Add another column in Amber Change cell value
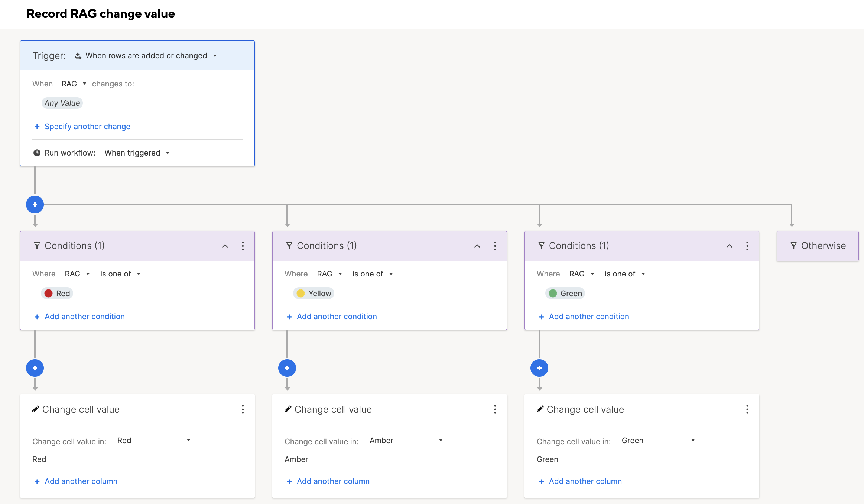Image resolution: width=864 pixels, height=504 pixels. (x=328, y=481)
